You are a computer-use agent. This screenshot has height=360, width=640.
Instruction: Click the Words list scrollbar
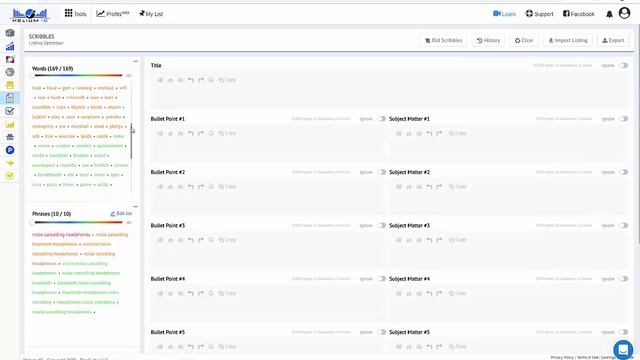131,141
